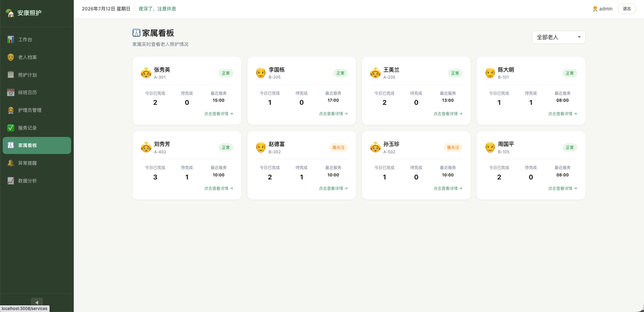The height and width of the screenshot is (312, 644).
Task: Click the date text 2026年7月12日 星期日
Action: 106,9
